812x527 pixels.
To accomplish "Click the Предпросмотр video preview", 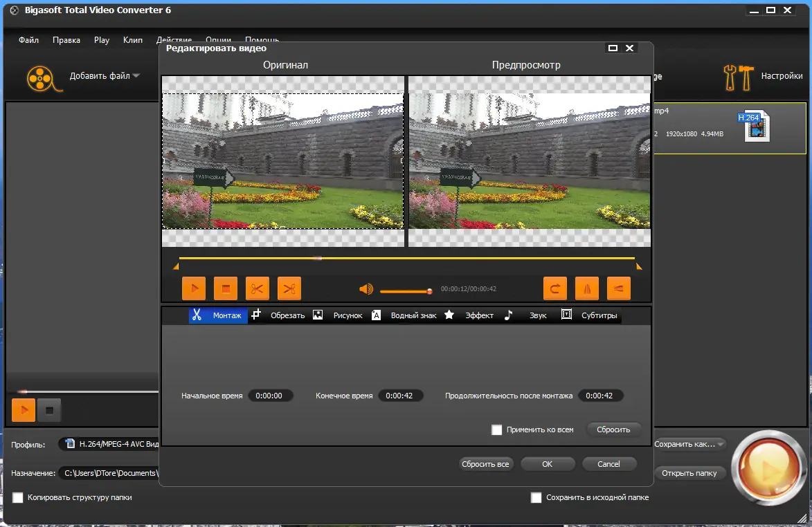I will (x=530, y=161).
